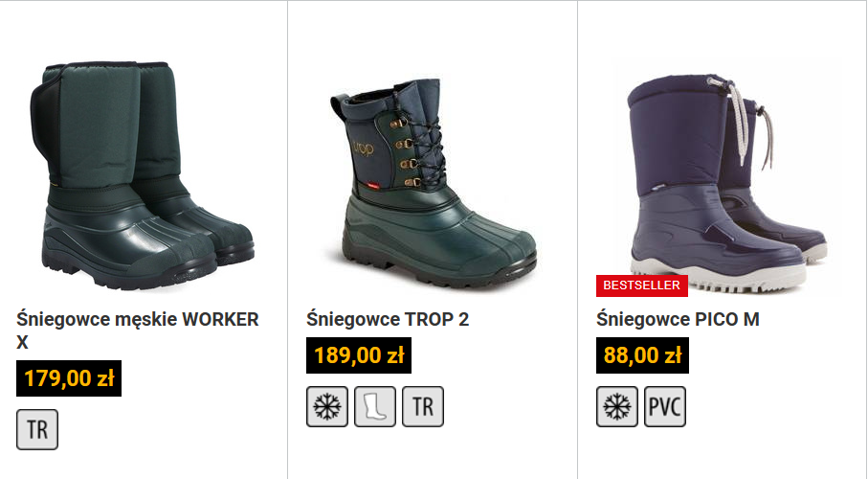Screen dimensions: 868x479
Task: Open the Śniegowce męskie WORKER X product link
Action: pos(137,331)
